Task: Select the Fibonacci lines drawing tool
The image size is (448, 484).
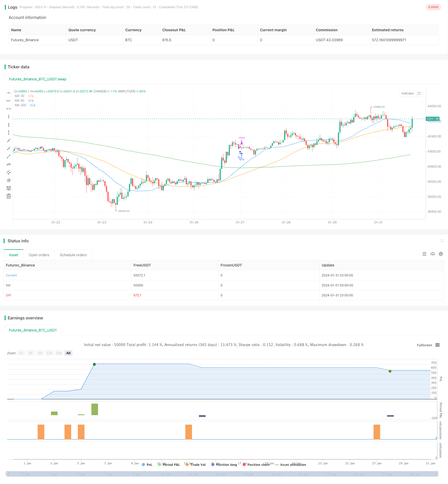Action: [x=9, y=188]
